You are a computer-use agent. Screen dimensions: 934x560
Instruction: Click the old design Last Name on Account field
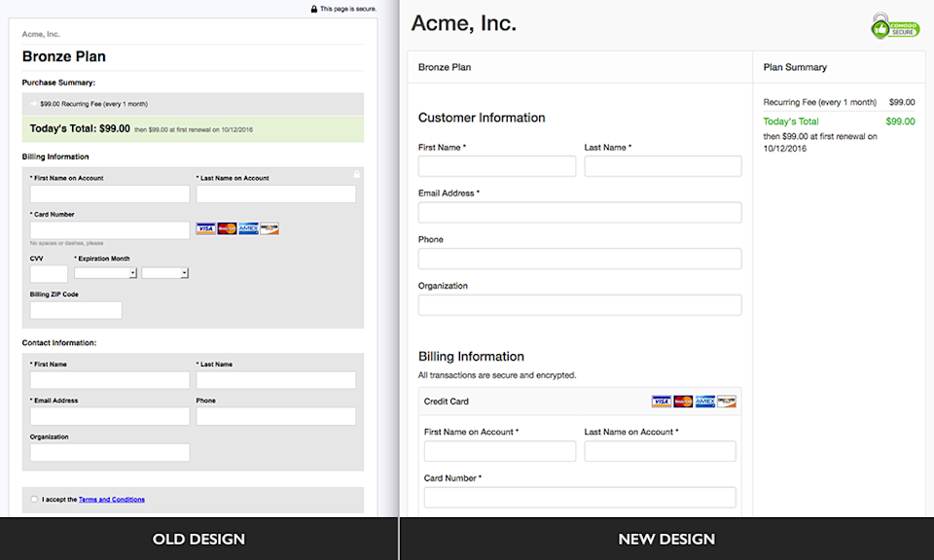[276, 194]
